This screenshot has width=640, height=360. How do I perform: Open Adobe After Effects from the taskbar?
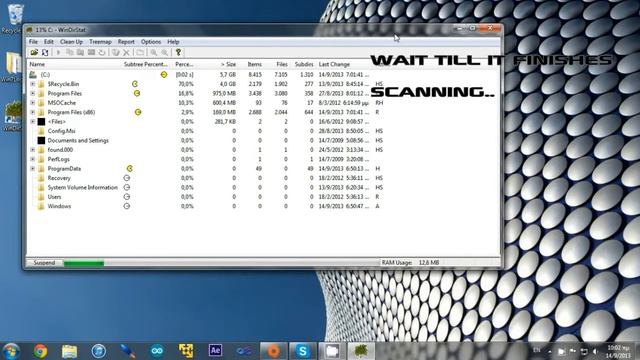point(215,350)
